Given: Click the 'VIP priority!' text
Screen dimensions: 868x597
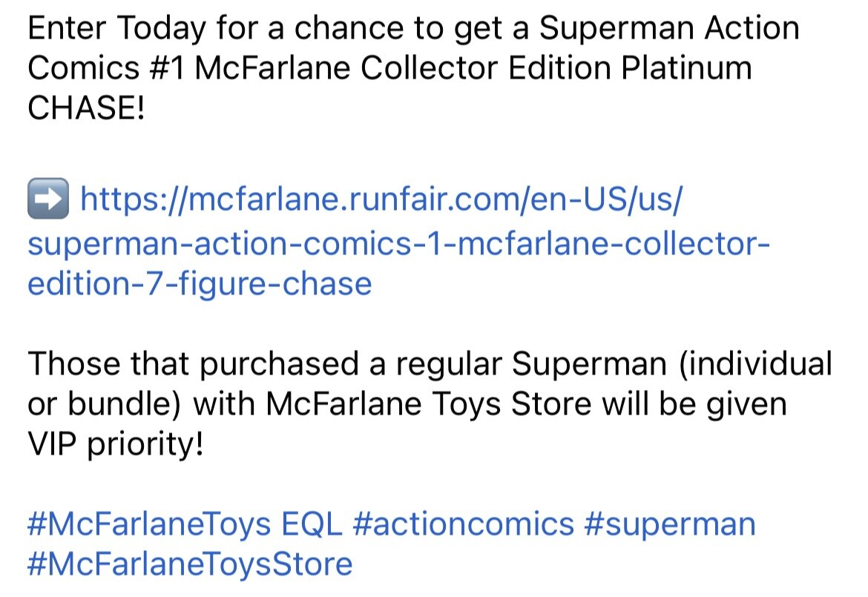Looking at the screenshot, I should [x=116, y=444].
